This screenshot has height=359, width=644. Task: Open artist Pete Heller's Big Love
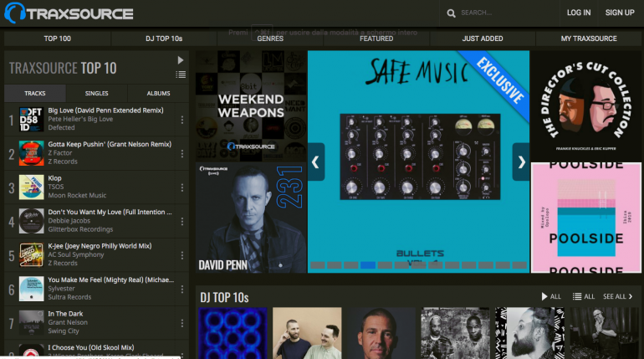(80, 119)
